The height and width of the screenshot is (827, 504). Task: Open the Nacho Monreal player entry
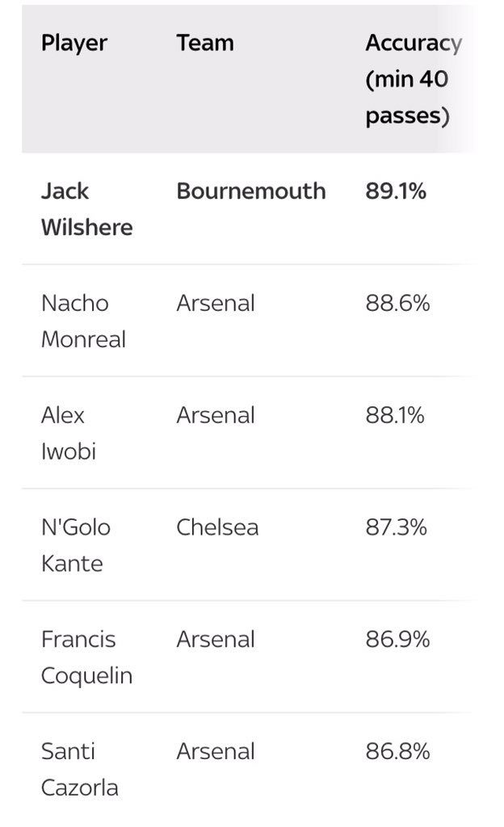[83, 321]
